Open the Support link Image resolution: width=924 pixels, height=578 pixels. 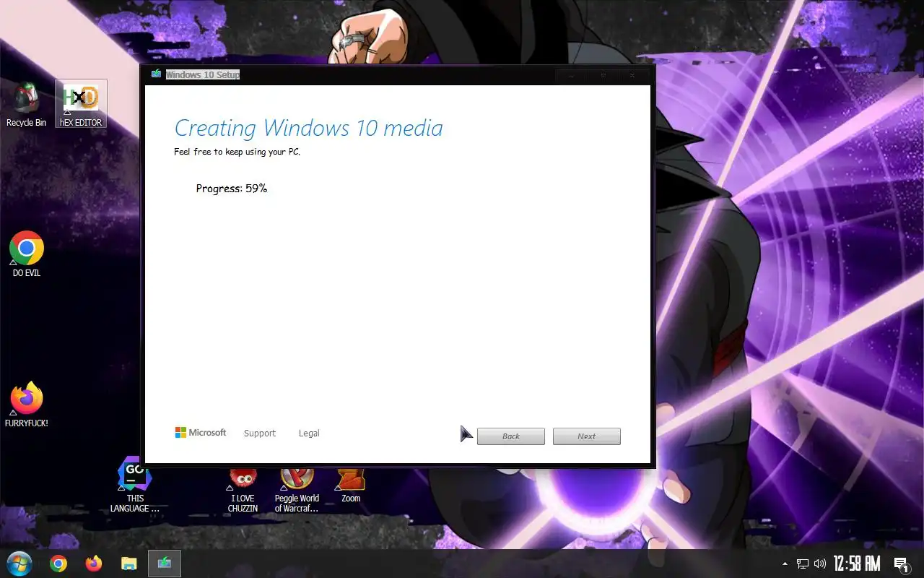tap(260, 433)
